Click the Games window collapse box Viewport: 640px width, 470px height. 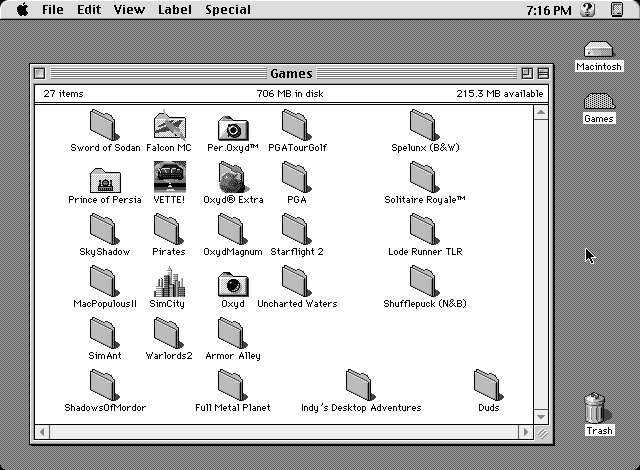[543, 73]
